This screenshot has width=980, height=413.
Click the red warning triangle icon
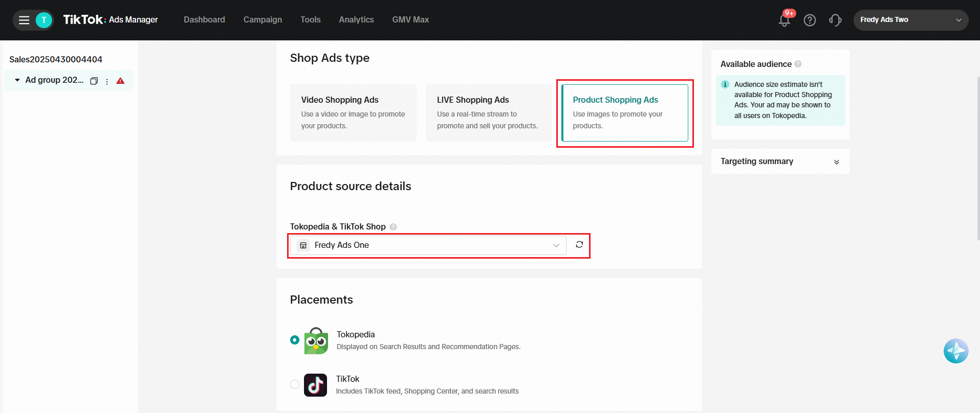click(x=121, y=81)
